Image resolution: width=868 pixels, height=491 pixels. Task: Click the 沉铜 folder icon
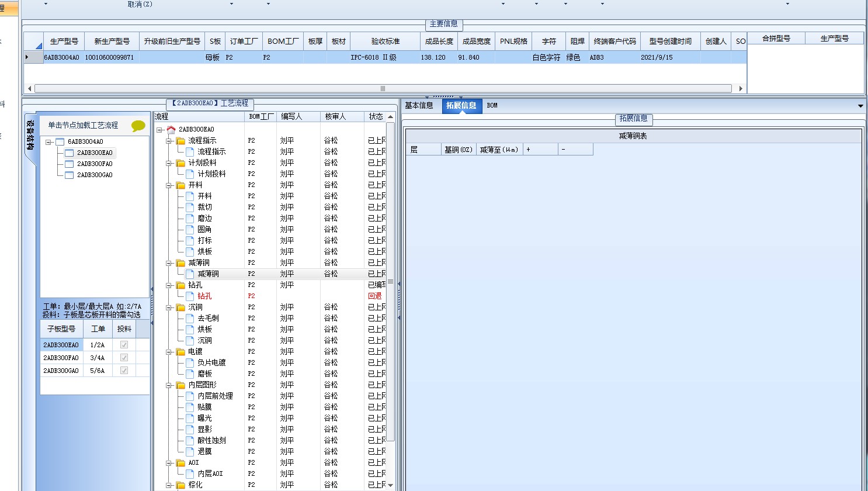point(180,307)
